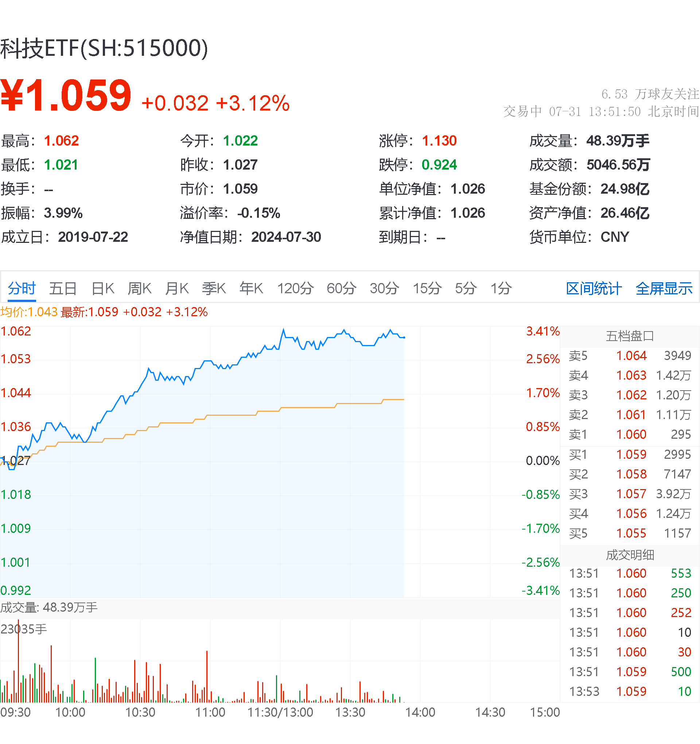Click 全屏显示 fullscreen link
The image size is (700, 744).
[x=664, y=288]
